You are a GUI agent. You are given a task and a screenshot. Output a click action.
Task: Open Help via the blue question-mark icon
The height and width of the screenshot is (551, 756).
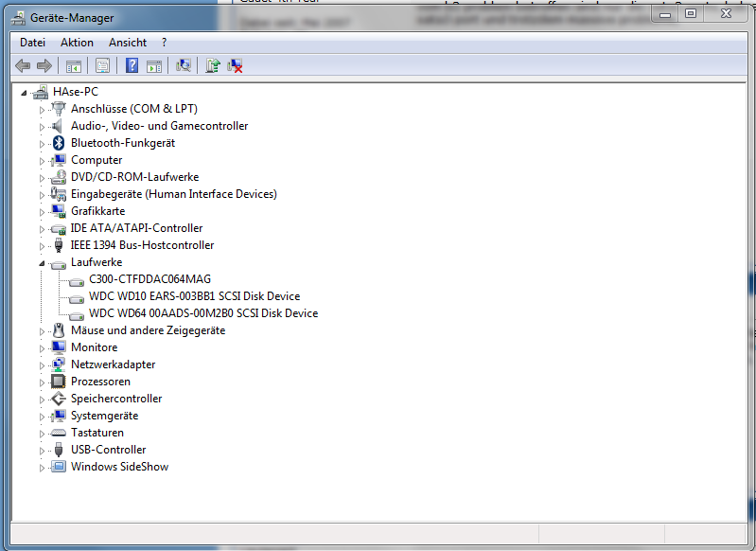(x=132, y=65)
